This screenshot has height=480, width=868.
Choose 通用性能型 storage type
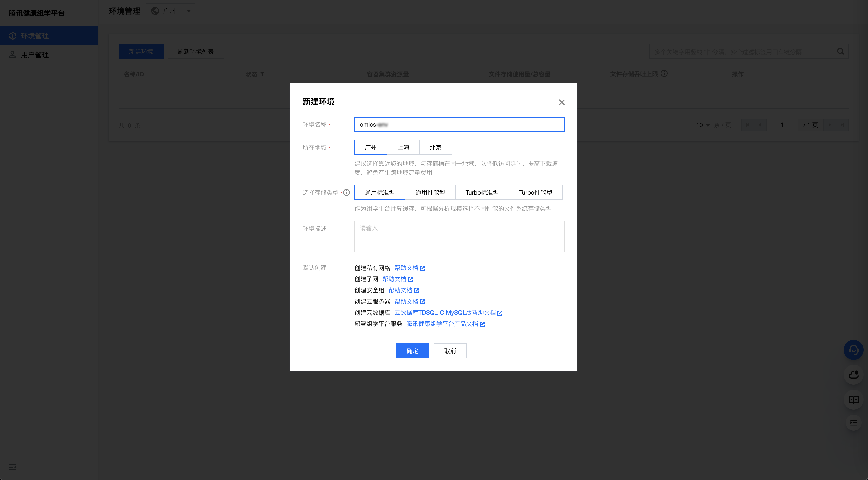coord(430,192)
